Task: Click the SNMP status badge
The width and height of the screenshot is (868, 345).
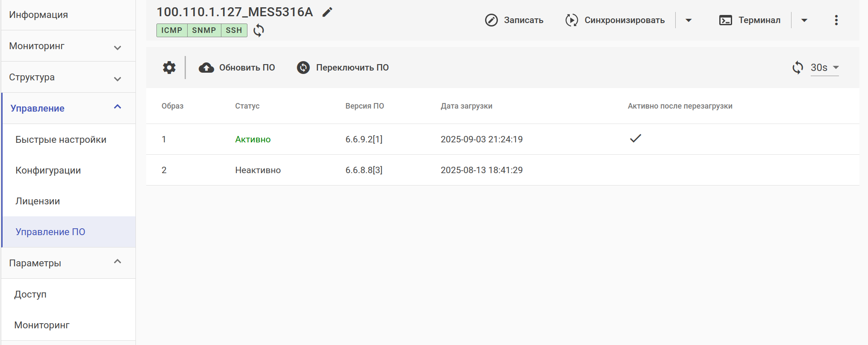Action: (x=204, y=30)
